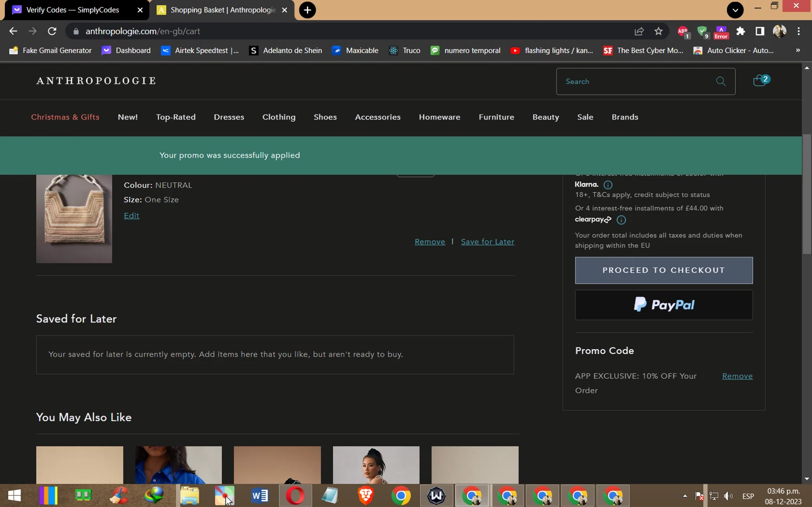This screenshot has height=507, width=812.
Task: Open Chrome's three-dot menu
Action: pyautogui.click(x=798, y=31)
